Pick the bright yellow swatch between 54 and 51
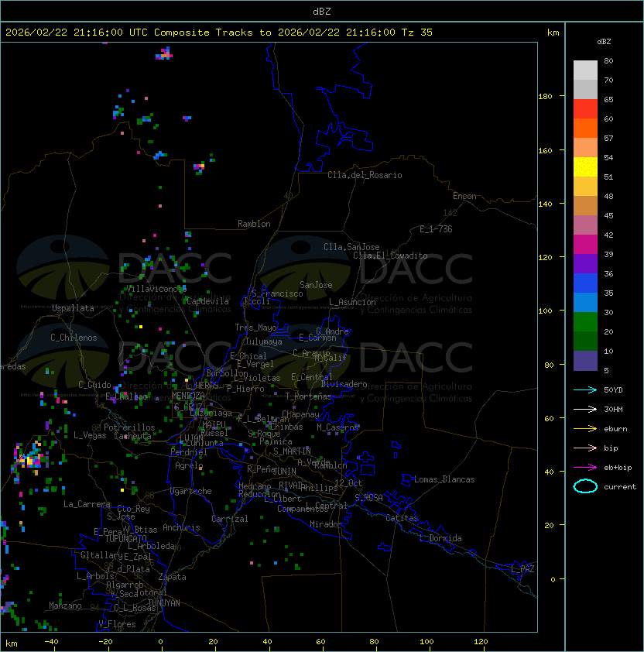The width and height of the screenshot is (644, 652). [x=585, y=167]
